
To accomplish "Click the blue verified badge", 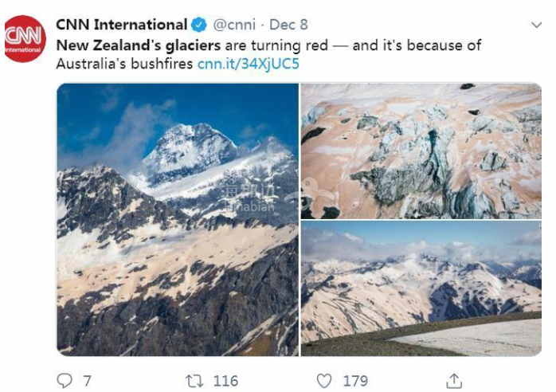I will click(199, 25).
